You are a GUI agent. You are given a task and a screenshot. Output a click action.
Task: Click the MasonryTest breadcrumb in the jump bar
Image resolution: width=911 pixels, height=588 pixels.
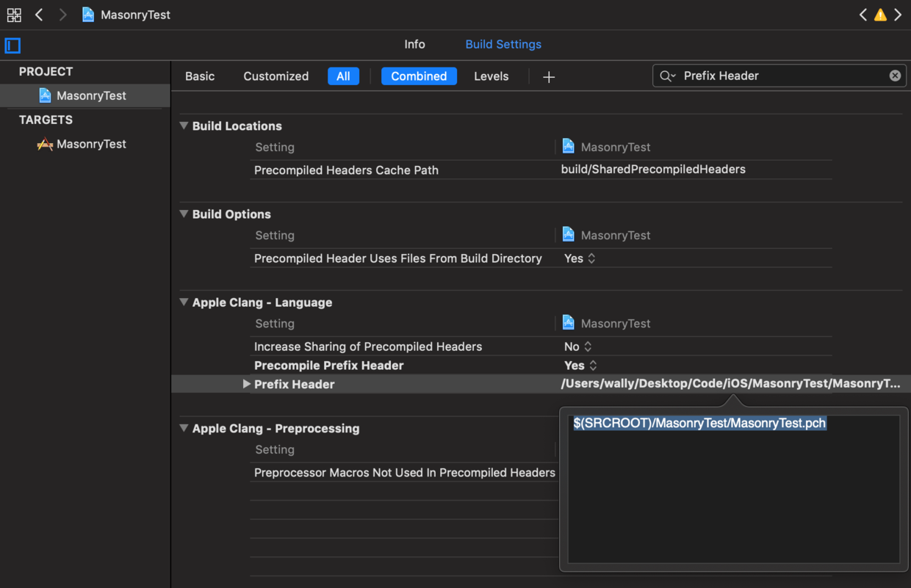[x=126, y=15]
